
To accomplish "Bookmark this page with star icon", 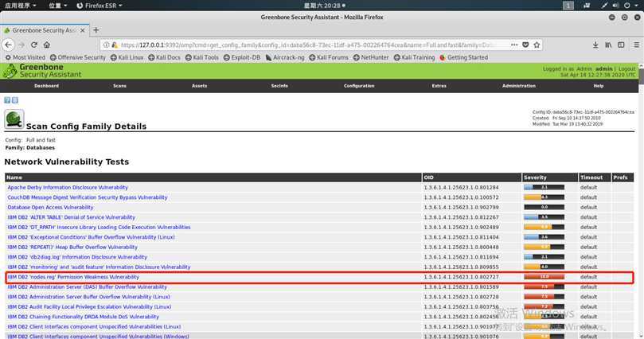I will tap(537, 45).
